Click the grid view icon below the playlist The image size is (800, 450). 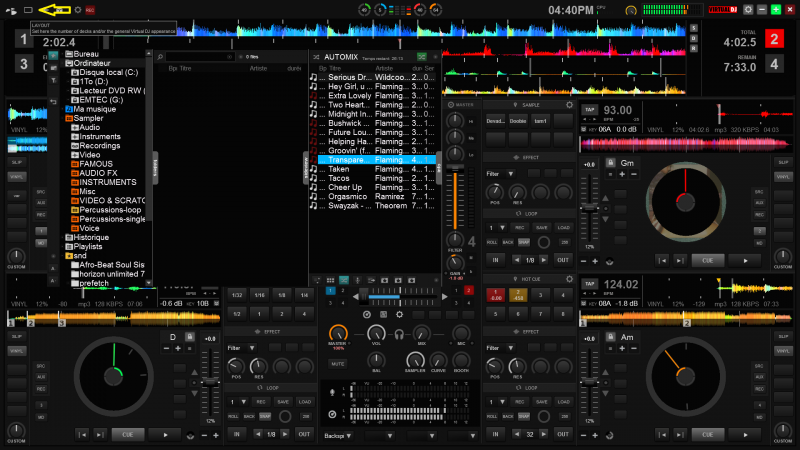(331, 280)
